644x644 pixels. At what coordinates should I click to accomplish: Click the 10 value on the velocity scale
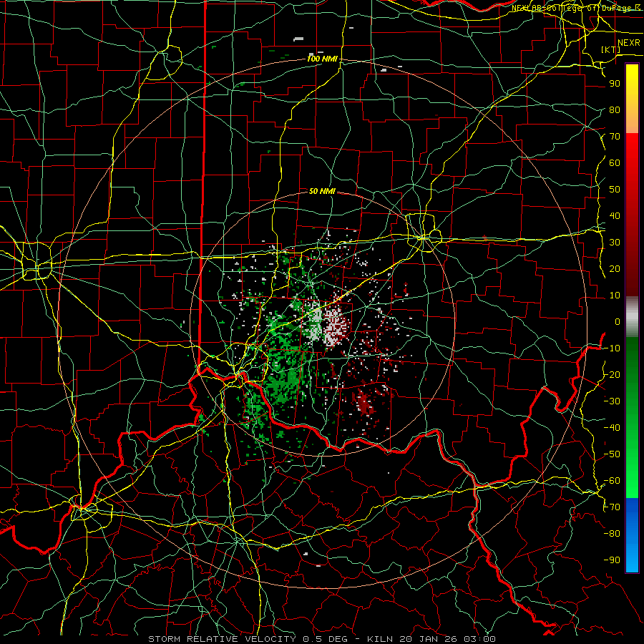point(615,296)
